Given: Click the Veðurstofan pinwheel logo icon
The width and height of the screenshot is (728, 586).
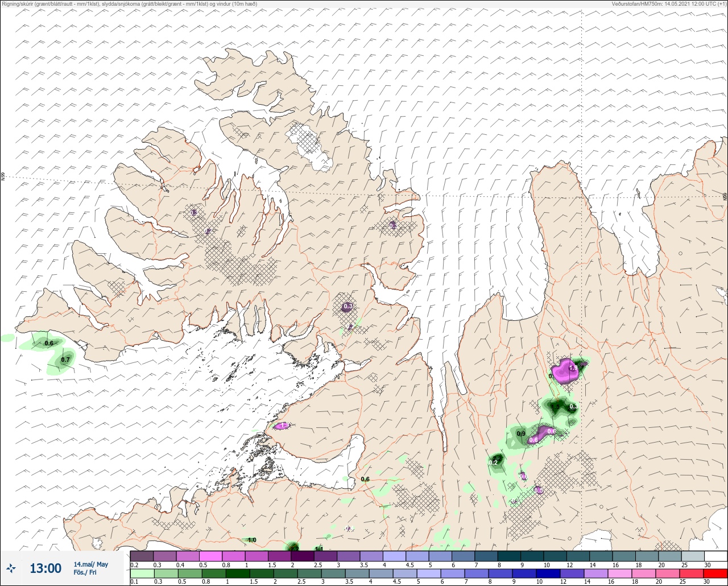Looking at the screenshot, I should (11, 568).
